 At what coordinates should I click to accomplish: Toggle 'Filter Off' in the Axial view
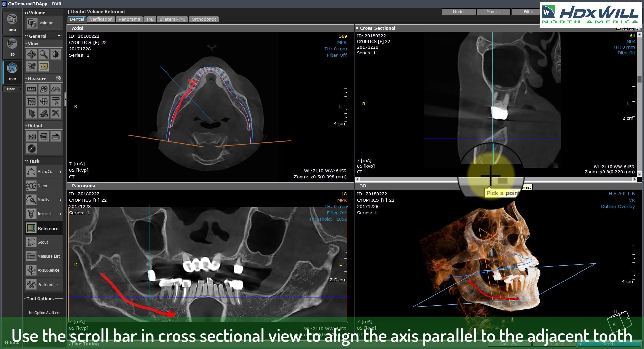click(x=337, y=55)
